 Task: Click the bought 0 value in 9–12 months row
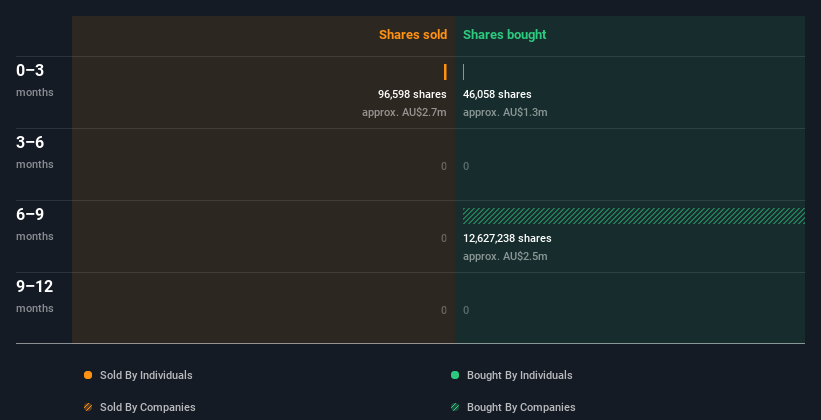click(x=466, y=311)
